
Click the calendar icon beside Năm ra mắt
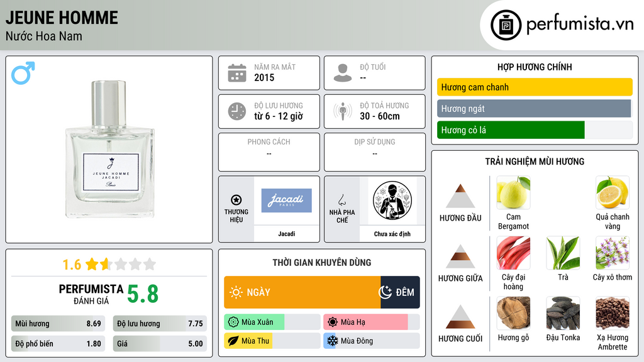pyautogui.click(x=237, y=73)
